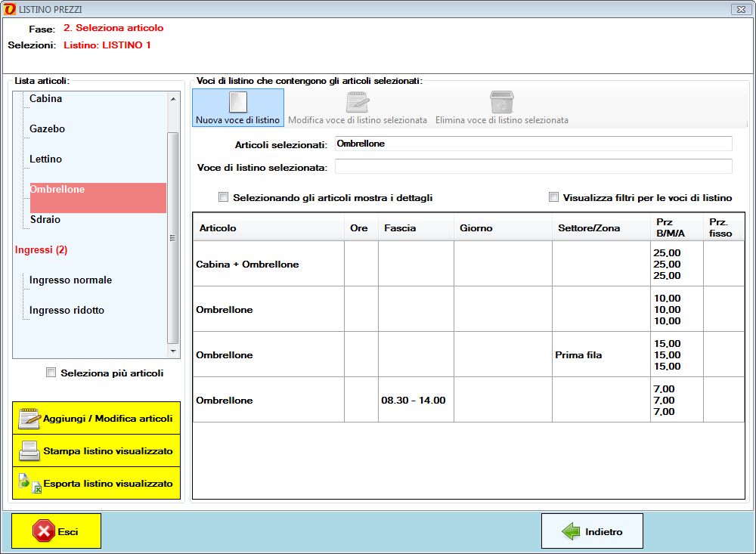
Task: Close the LISTINO PREZZI window
Action: 741,9
